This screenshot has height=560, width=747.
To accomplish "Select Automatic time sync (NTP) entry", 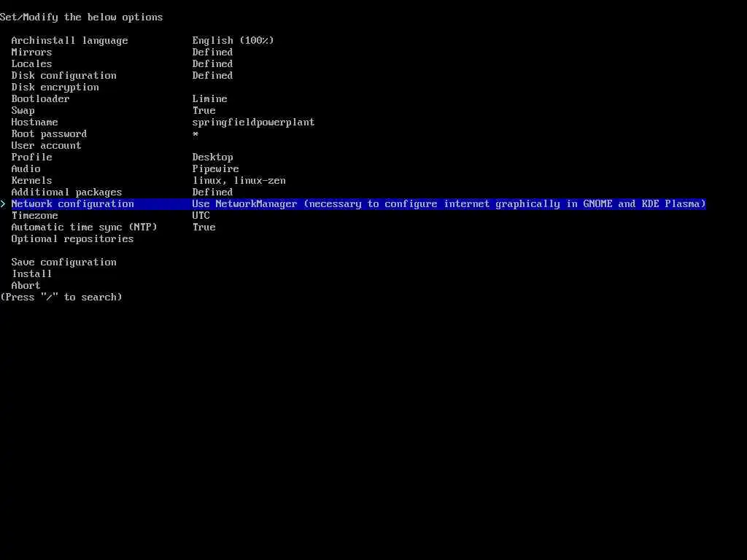I will click(x=85, y=227).
